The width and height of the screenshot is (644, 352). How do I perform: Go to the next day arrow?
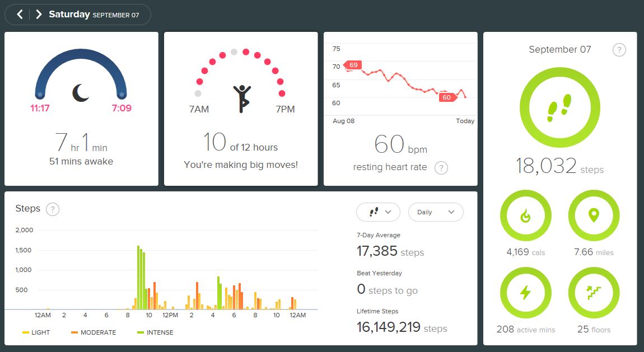click(39, 15)
